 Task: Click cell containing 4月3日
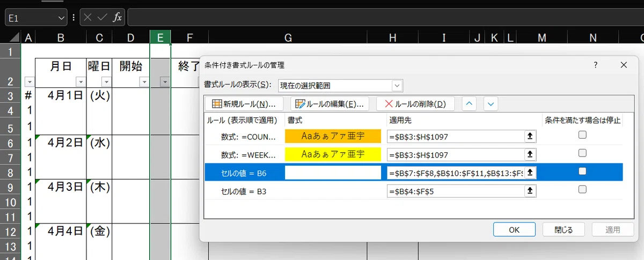(x=61, y=187)
